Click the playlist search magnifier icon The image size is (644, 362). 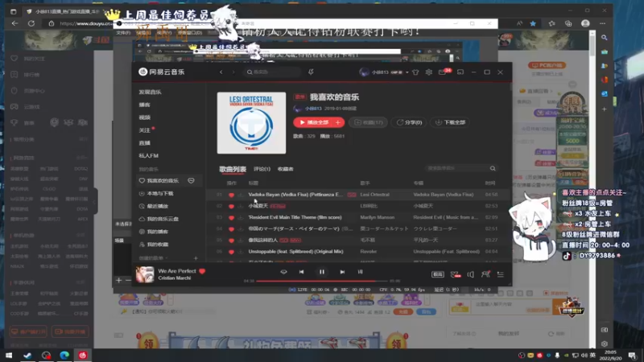pos(493,168)
